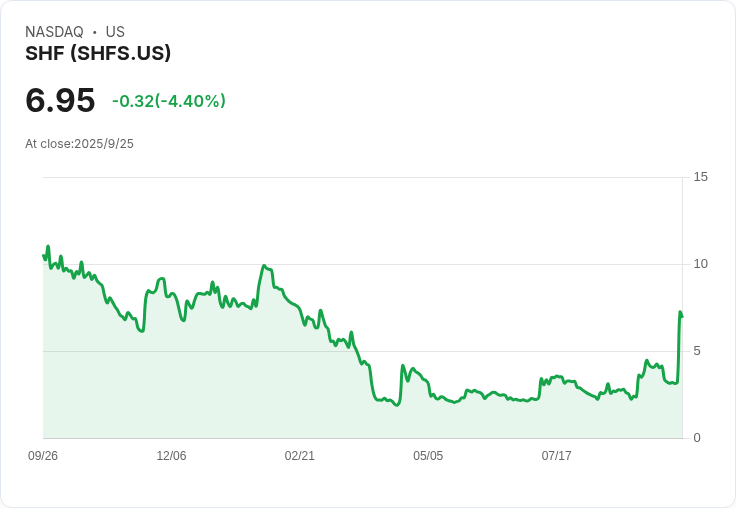Click the 5 value on the y-axis
The height and width of the screenshot is (508, 736).
coord(697,351)
